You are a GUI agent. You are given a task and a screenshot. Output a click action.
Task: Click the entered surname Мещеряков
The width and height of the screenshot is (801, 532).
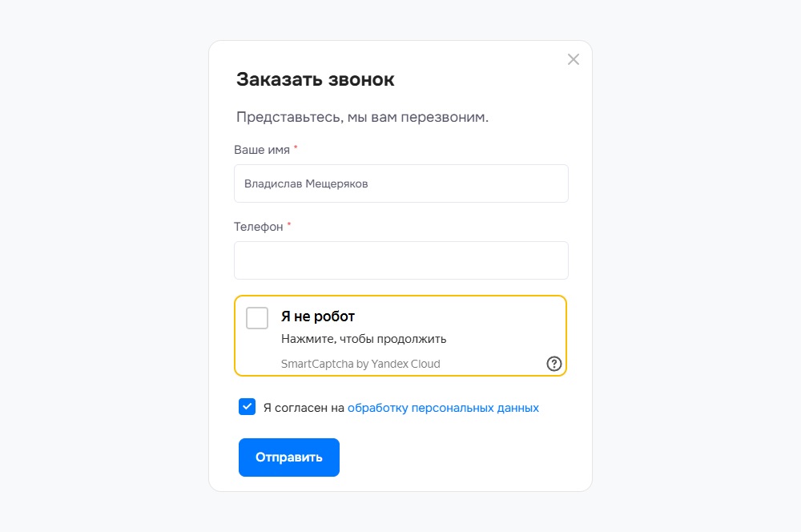pos(336,184)
